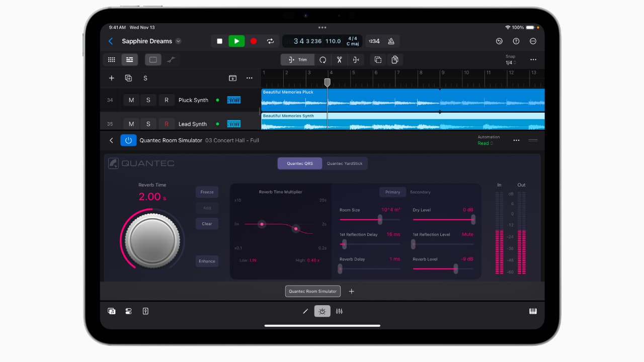Select the Primary tab
The width and height of the screenshot is (644, 362).
(392, 192)
